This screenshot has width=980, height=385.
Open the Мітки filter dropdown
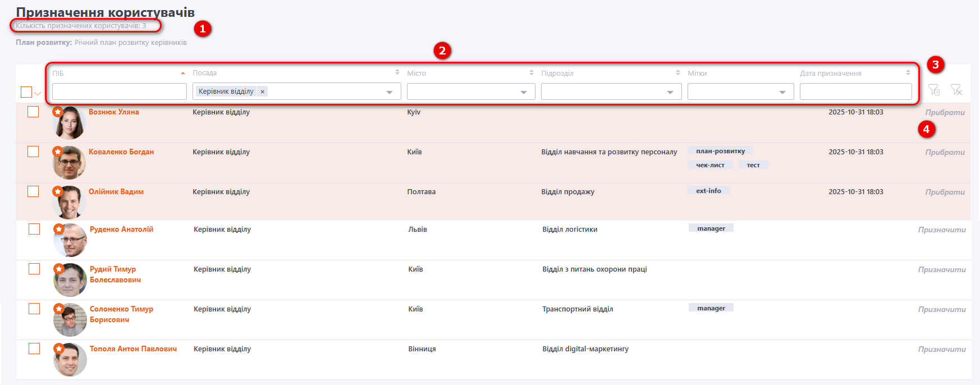tap(782, 92)
